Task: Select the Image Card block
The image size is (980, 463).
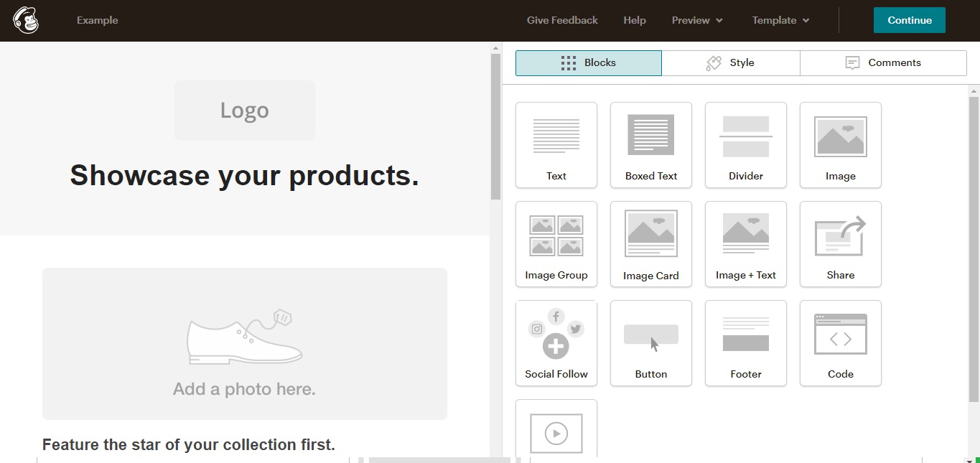Action: 651,243
